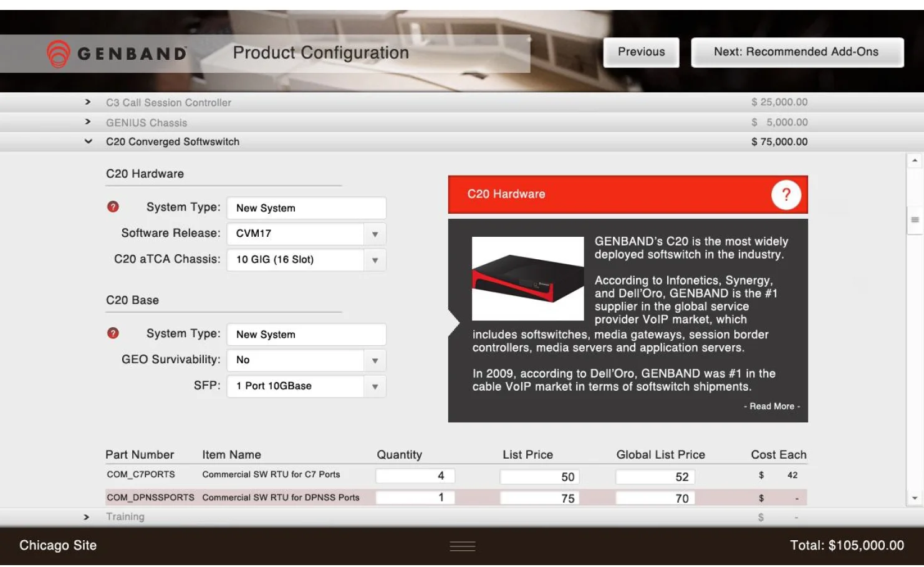The image size is (924, 567).
Task: Click the Total: $105,000.00 amount
Action: click(x=847, y=546)
